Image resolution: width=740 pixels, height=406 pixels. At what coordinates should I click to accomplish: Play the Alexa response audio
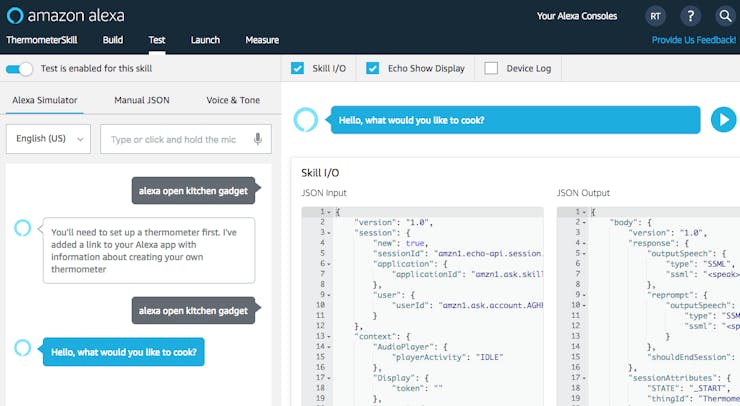[723, 120]
